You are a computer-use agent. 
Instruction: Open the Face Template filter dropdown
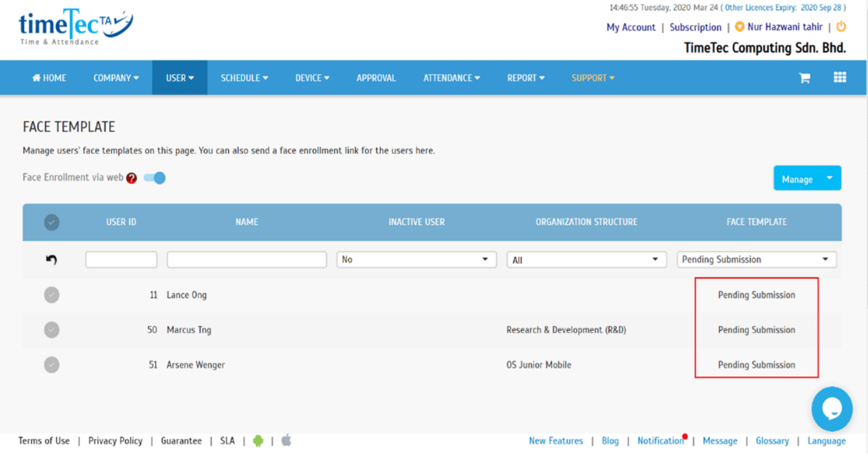756,260
